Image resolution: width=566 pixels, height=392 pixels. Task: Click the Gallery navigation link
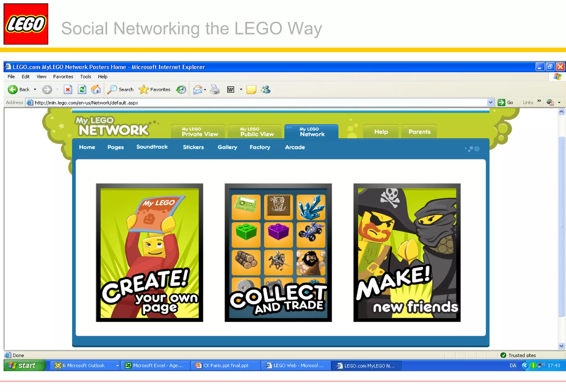coord(227,147)
